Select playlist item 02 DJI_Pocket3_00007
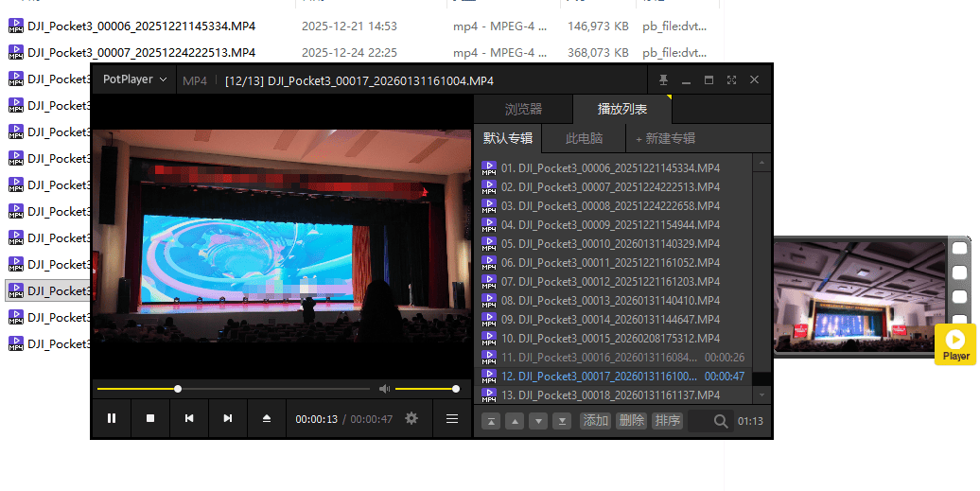 615,186
